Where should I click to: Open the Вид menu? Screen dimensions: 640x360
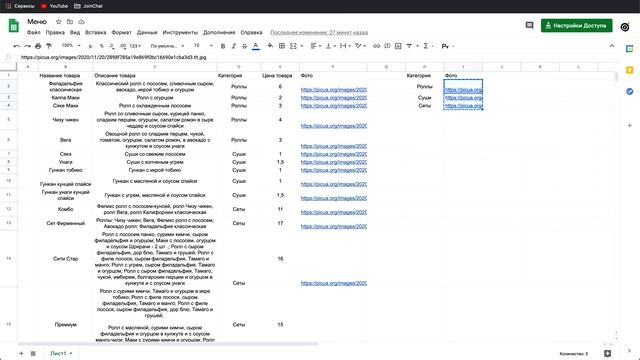[x=75, y=32]
